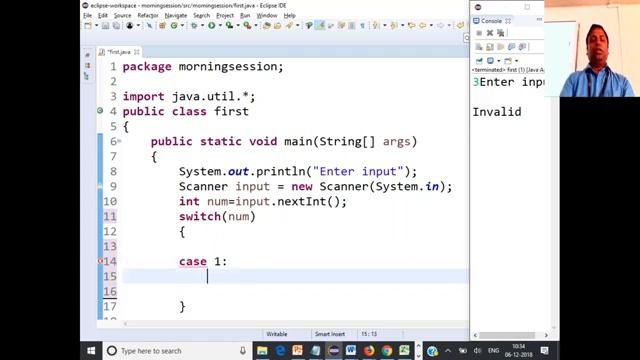Open the New file dropdown arrow
This screenshot has height=360, width=640.
(97, 26)
